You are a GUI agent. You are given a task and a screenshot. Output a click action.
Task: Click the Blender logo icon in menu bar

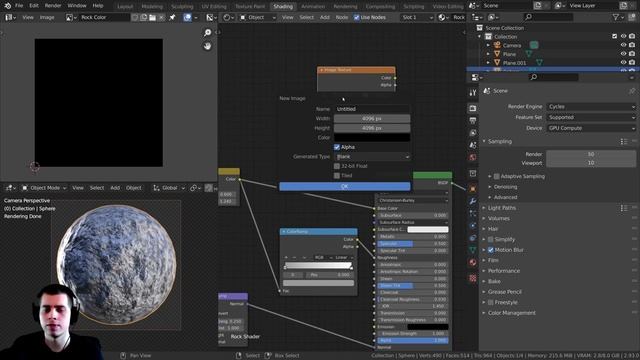pyautogui.click(x=7, y=6)
